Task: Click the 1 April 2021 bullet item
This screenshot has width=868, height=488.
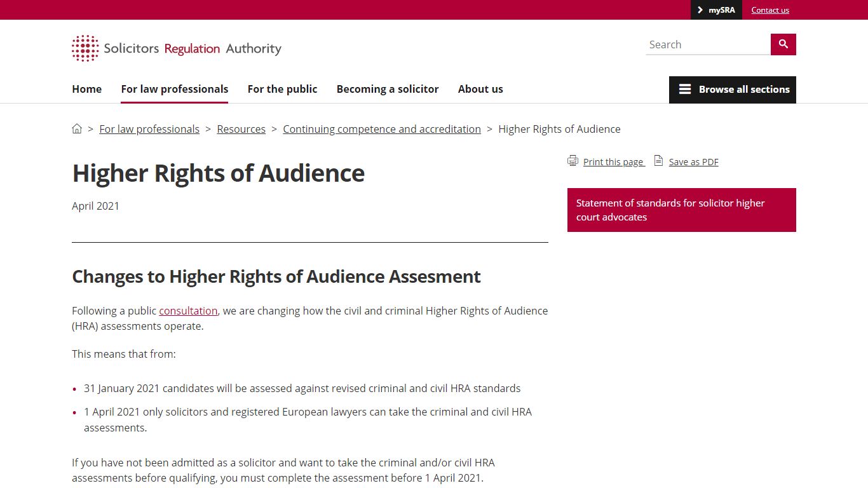Action: tap(308, 419)
